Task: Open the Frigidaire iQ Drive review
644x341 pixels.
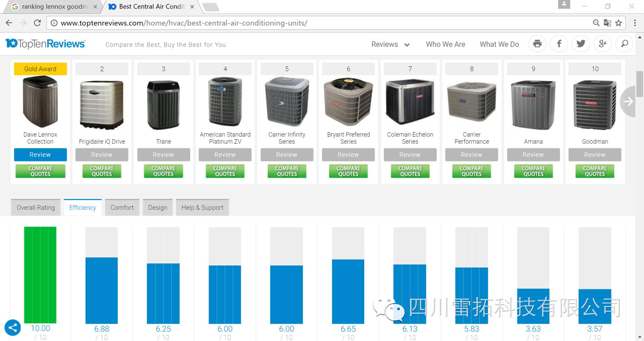Action: coord(102,155)
